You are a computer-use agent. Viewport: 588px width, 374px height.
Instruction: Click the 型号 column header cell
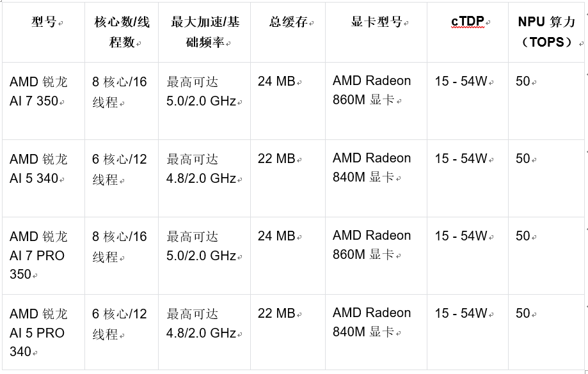pyautogui.click(x=44, y=22)
